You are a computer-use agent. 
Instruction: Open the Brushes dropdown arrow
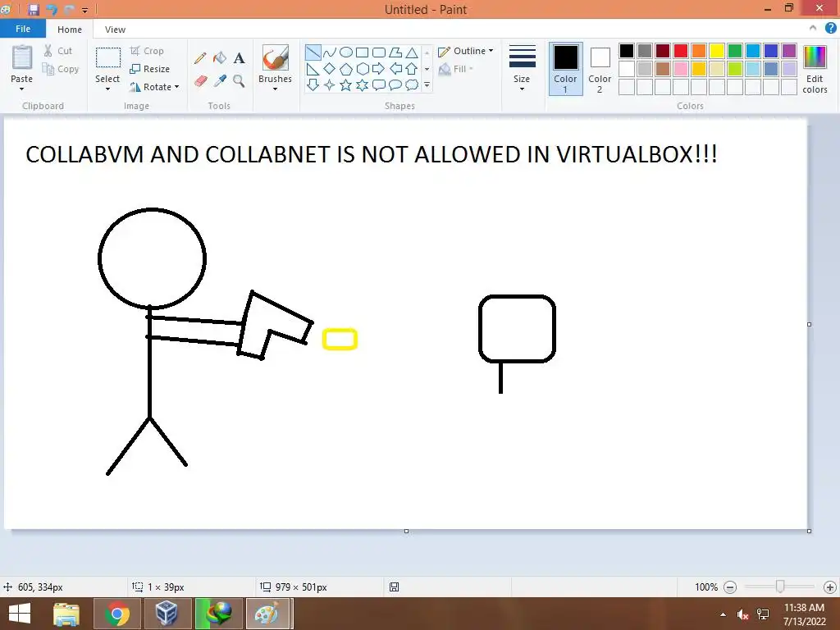point(276,89)
